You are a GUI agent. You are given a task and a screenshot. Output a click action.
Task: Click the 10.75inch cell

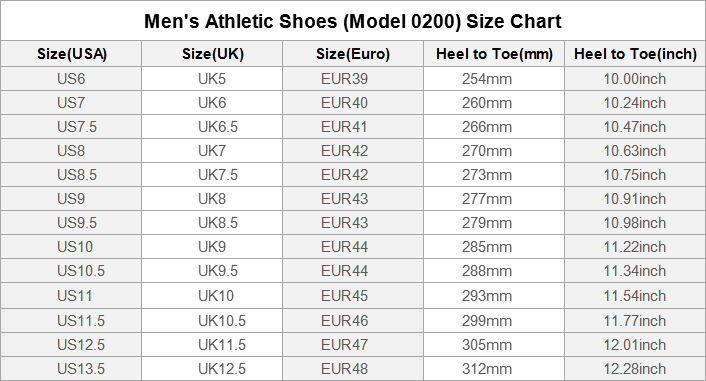(x=635, y=175)
